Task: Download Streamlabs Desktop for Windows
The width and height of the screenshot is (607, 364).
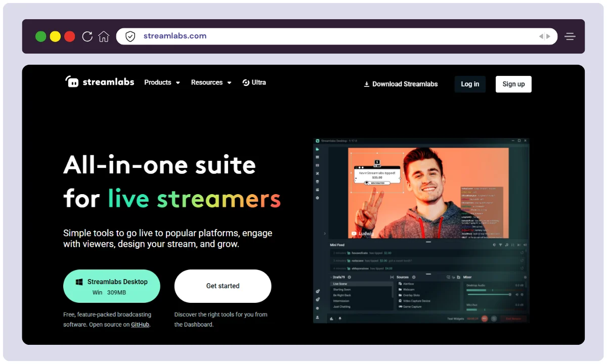Action: [112, 286]
